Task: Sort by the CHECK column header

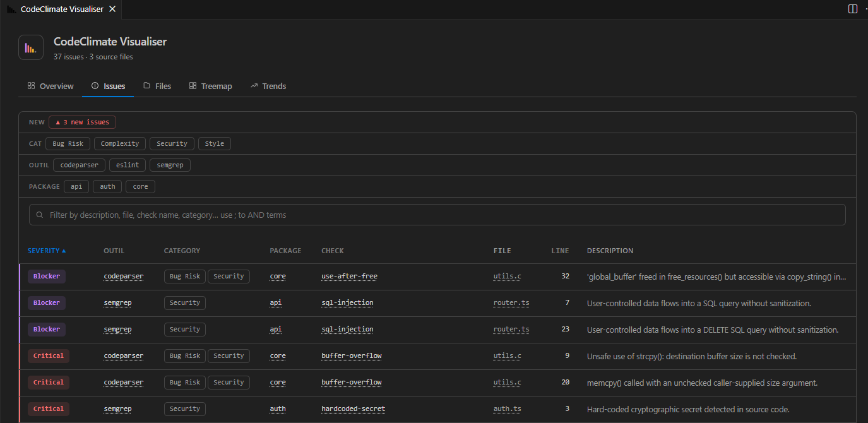Action: [x=333, y=251]
